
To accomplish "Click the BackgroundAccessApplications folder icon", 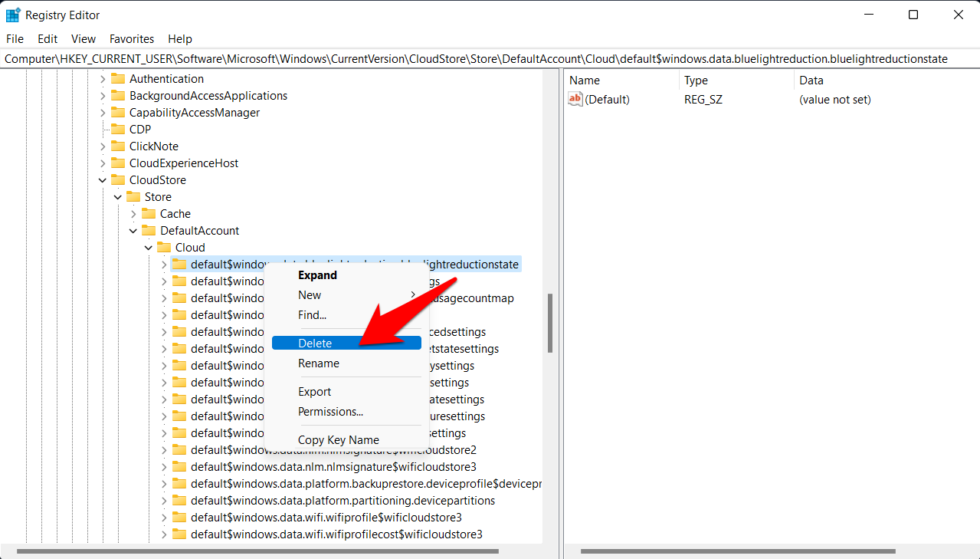I will pyautogui.click(x=116, y=95).
